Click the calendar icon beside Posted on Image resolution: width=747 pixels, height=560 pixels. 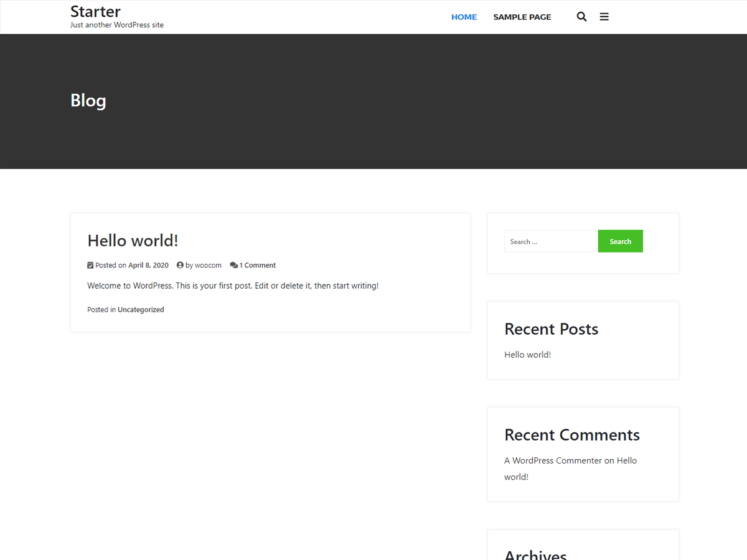(90, 264)
